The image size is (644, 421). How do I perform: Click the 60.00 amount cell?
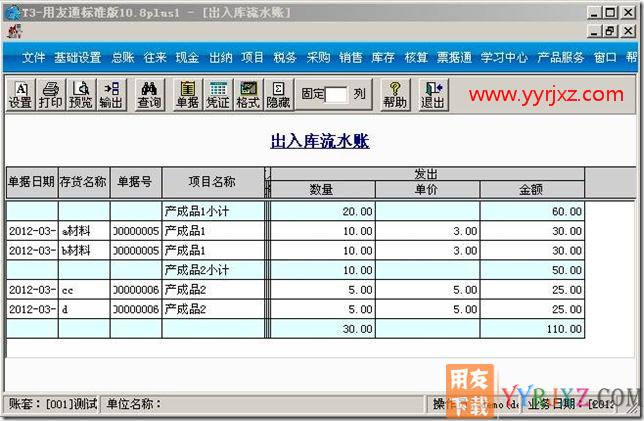pos(532,211)
